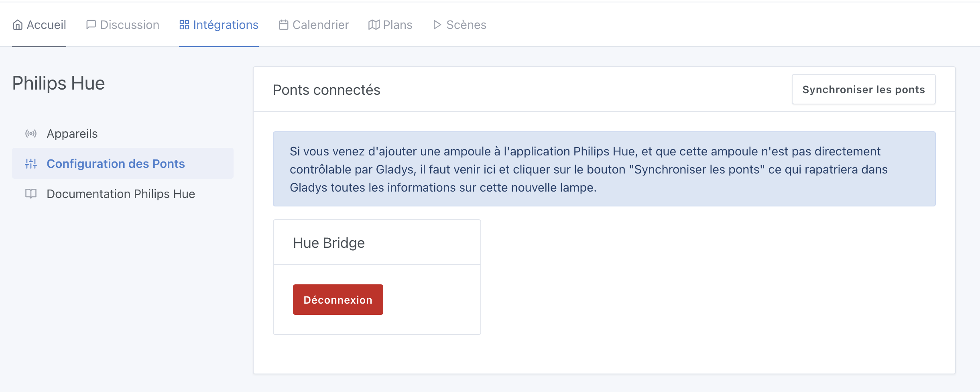
Task: Click the broadcast icon beside Appareils
Action: [x=30, y=133]
